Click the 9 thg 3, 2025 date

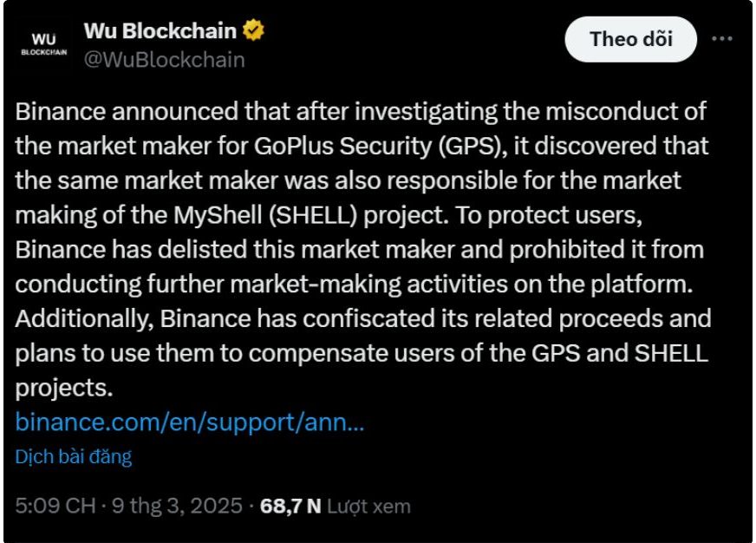pyautogui.click(x=178, y=506)
